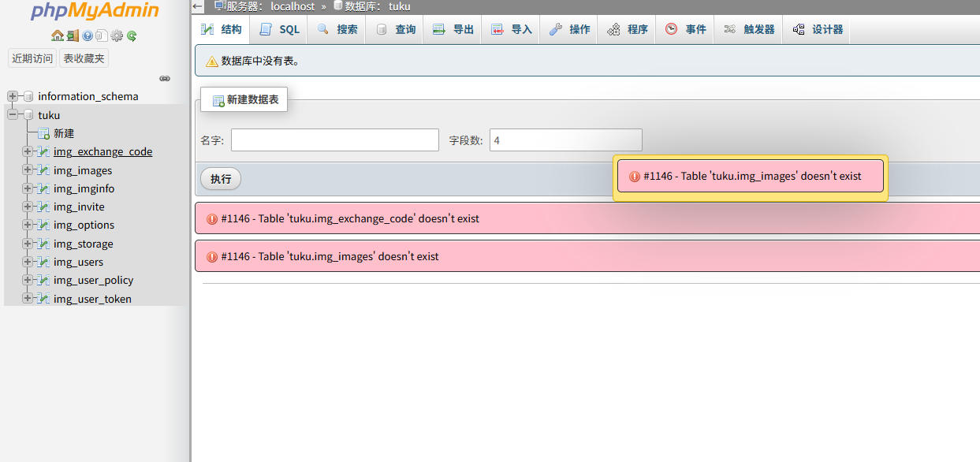Reload navigation panel with green refresh icon

point(132,35)
